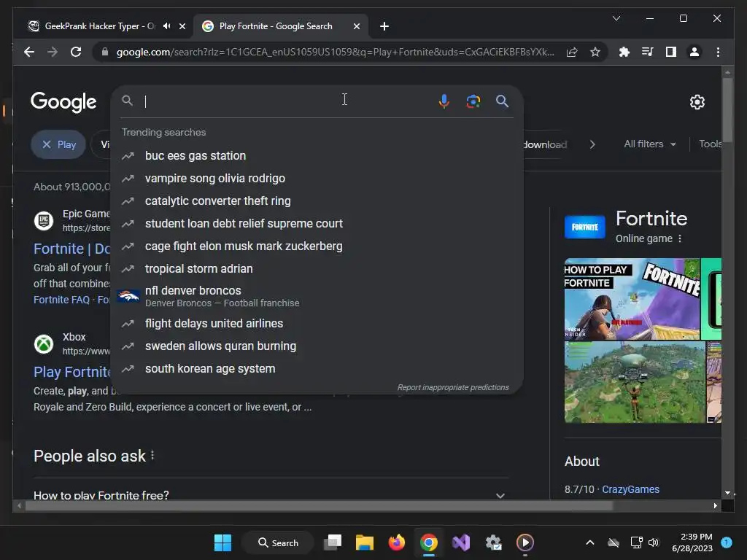Click the vertical page scrollbar thumb
Viewport: 747px width, 560px height.
(x=727, y=109)
